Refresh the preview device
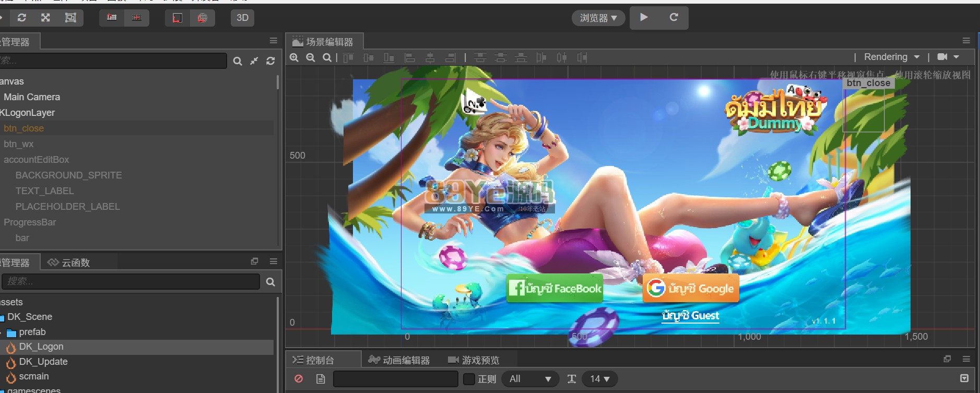 tap(674, 17)
